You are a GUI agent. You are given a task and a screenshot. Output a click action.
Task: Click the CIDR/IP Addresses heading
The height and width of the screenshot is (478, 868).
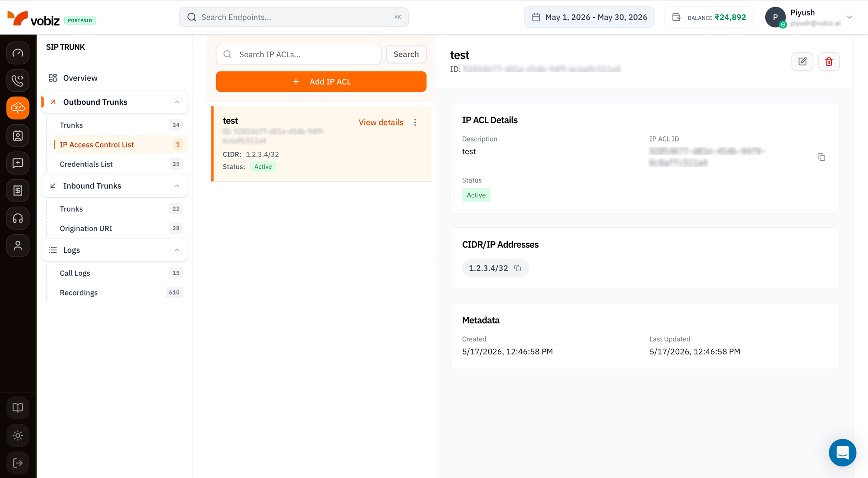[x=500, y=245]
